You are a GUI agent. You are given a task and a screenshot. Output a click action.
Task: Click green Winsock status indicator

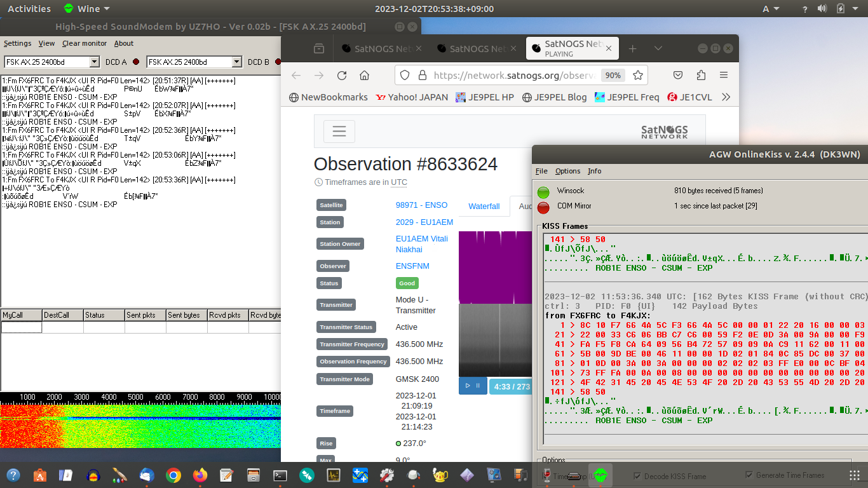coord(543,192)
